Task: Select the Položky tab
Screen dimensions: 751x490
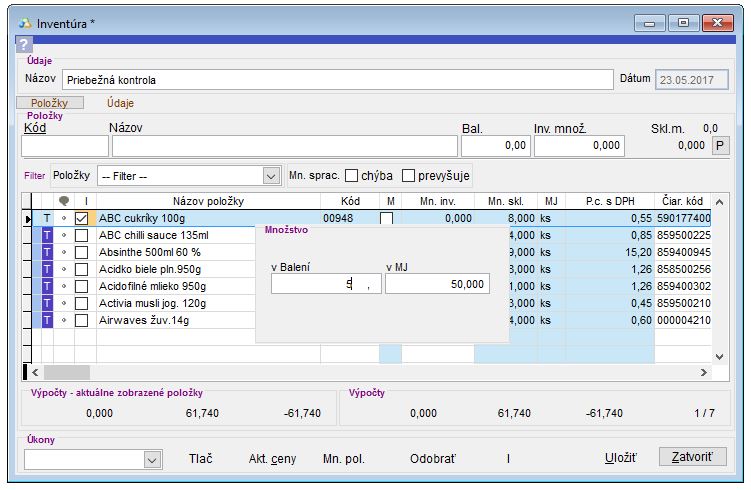Action: (x=50, y=102)
